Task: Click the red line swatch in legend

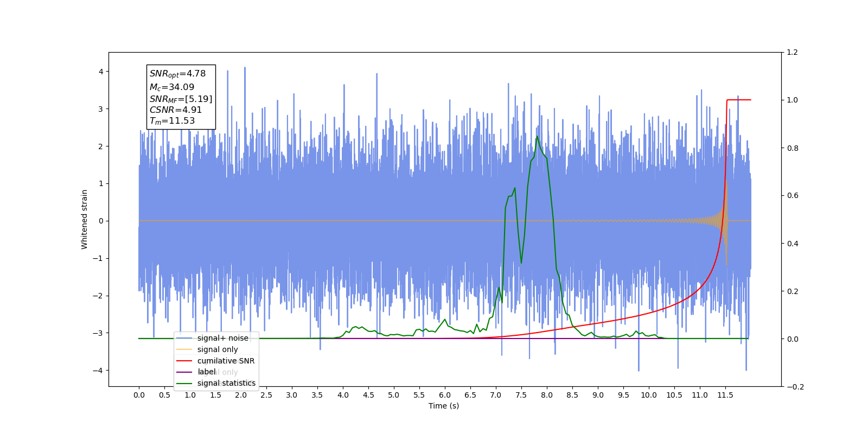Action: point(184,361)
